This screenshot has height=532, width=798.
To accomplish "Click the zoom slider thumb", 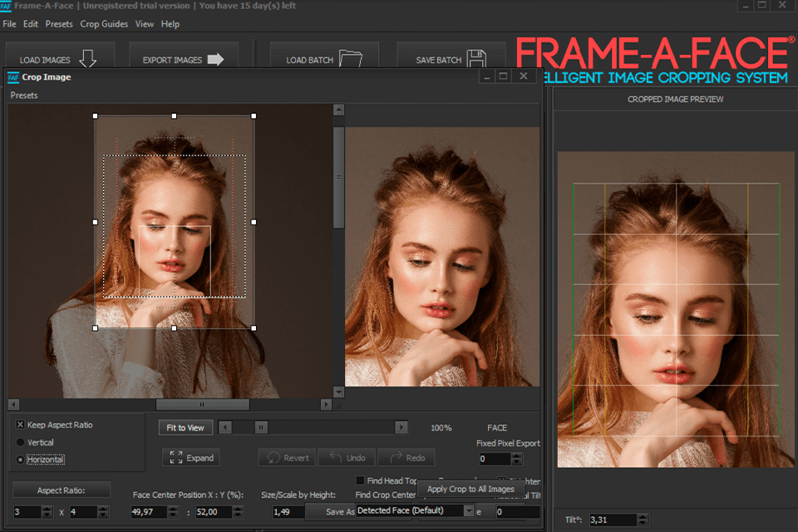I will coord(261,427).
